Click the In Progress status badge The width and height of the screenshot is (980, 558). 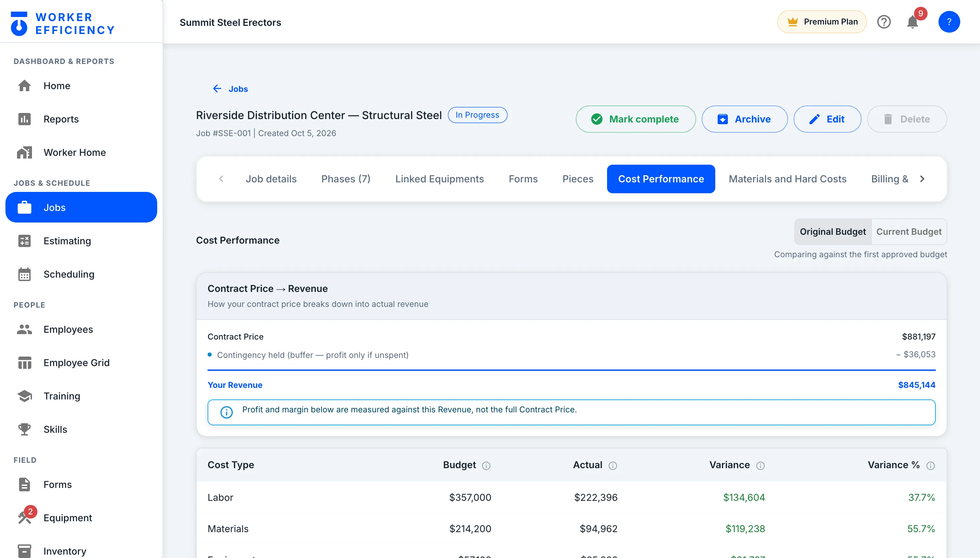point(477,115)
